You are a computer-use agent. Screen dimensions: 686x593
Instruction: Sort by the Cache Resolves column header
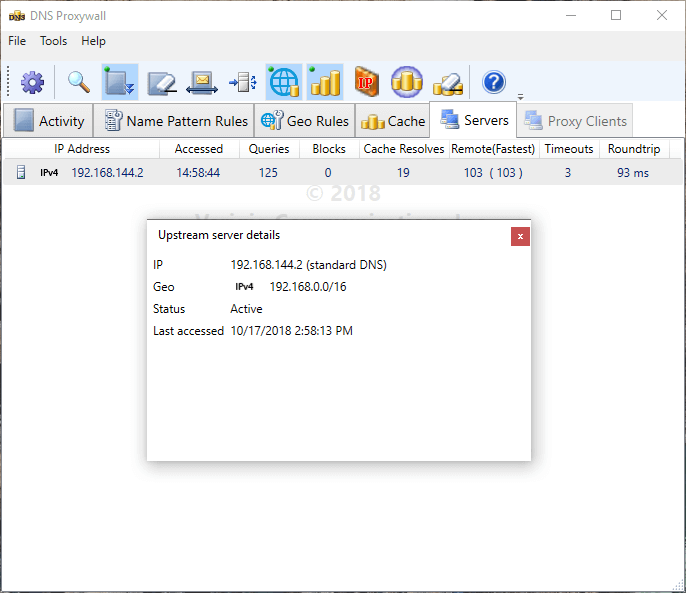(x=404, y=149)
